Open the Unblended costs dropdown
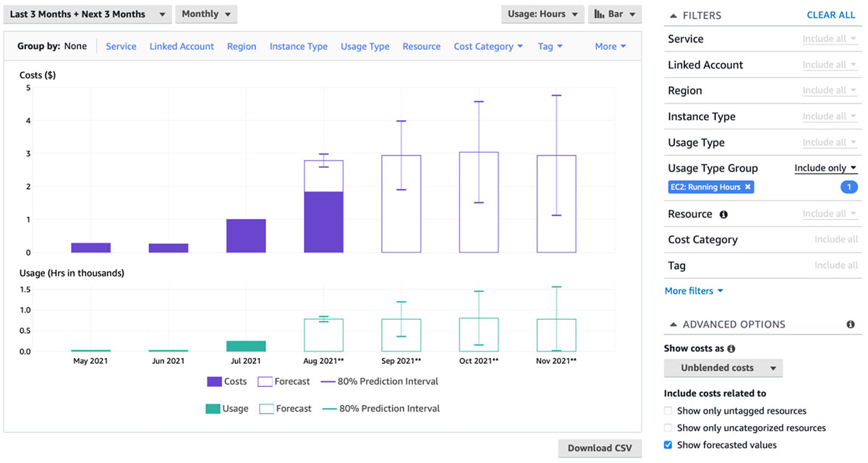This screenshot has height=463, width=868. 723,368
